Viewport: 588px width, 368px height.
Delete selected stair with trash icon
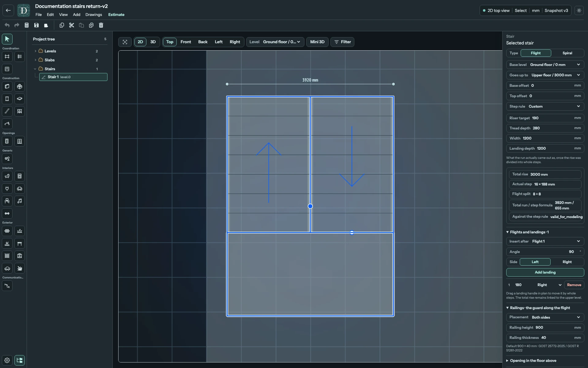101,25
